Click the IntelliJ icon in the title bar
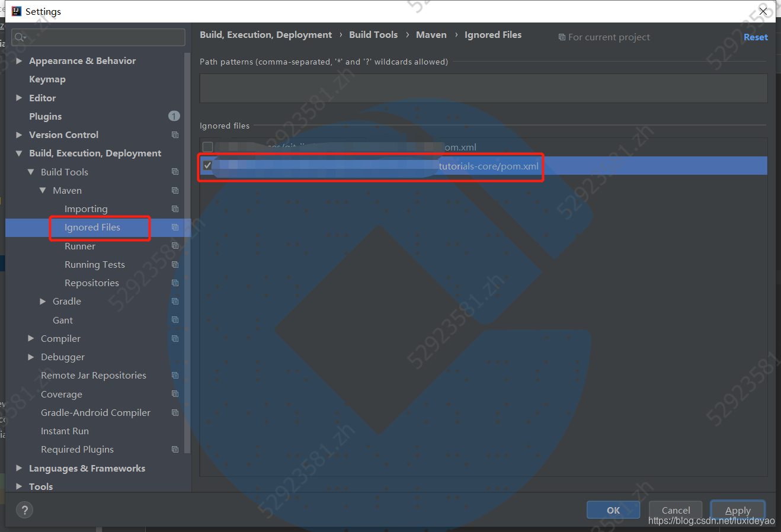The height and width of the screenshot is (532, 781). (16, 11)
